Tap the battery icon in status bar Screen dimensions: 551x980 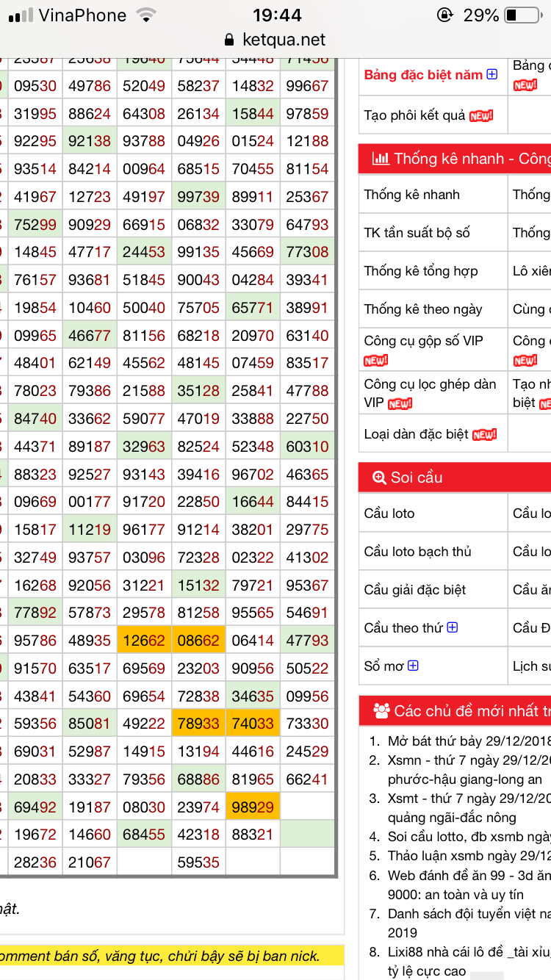tap(522, 15)
